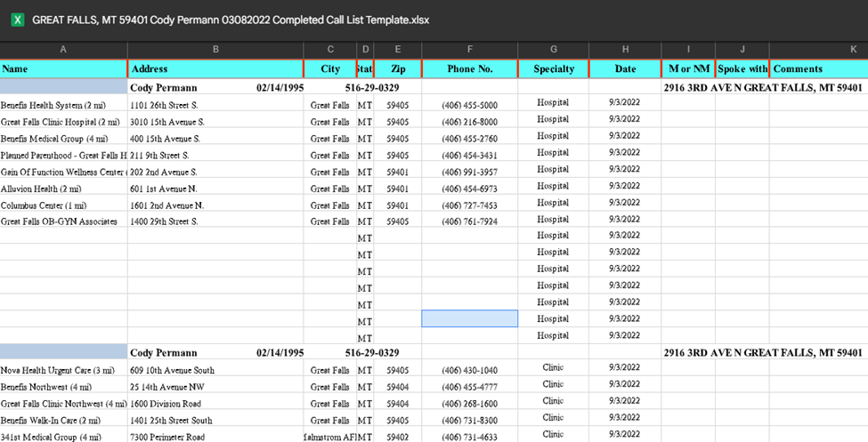This screenshot has height=442, width=868.
Task: Select phone number (406) 731-8300
Action: coord(469,420)
